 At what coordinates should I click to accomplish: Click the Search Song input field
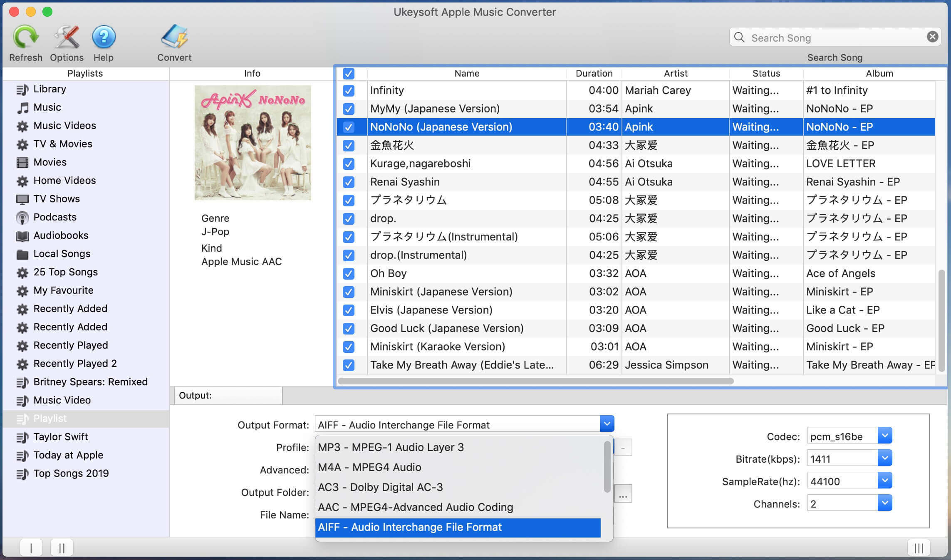(835, 37)
